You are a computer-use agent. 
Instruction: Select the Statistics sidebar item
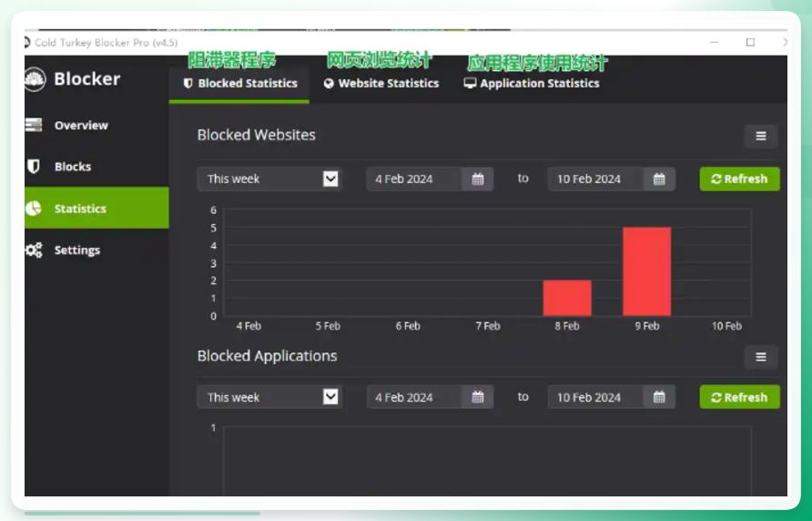point(96,208)
